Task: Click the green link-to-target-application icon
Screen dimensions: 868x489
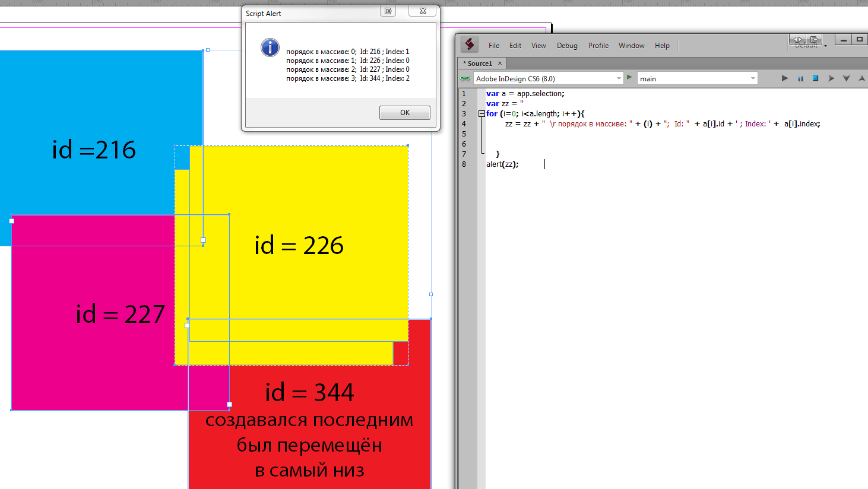Action: click(465, 78)
